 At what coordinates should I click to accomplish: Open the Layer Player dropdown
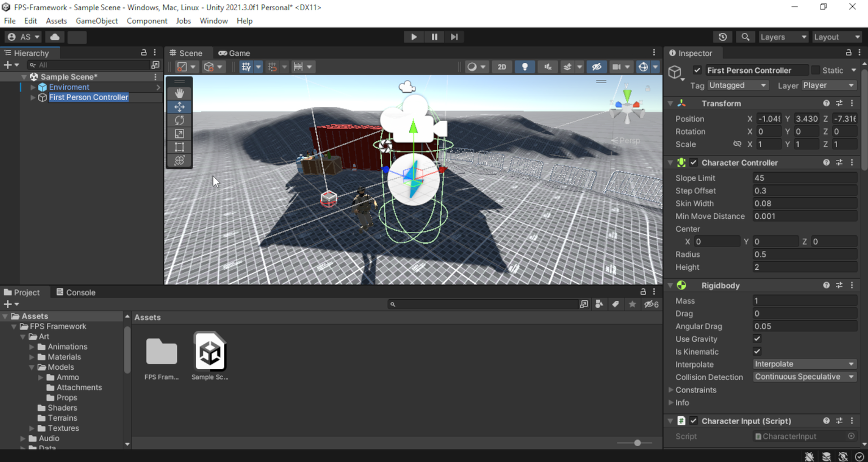[x=829, y=85]
